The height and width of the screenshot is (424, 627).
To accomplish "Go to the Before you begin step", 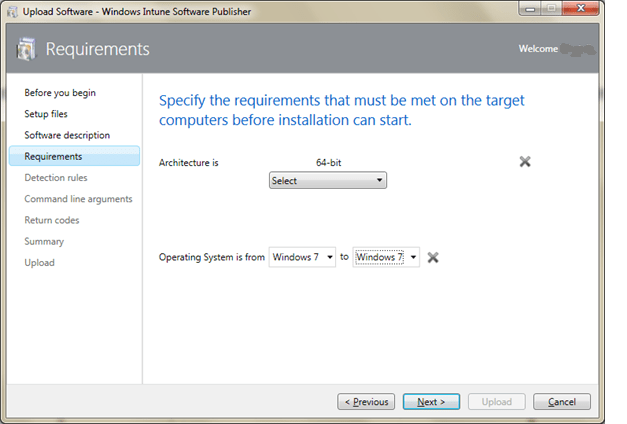I will (60, 93).
